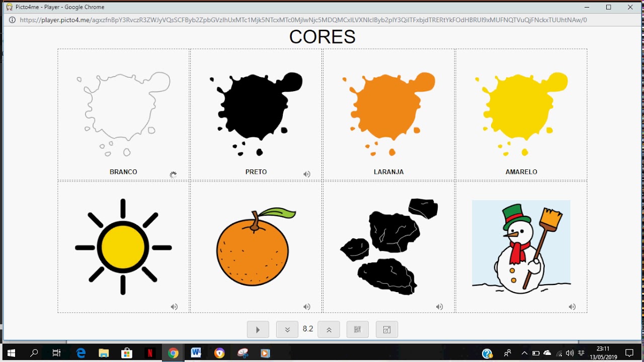Screen dimensions: 644x362
Task: Click the player.picto4.me URL in address bar
Action: (303, 20)
